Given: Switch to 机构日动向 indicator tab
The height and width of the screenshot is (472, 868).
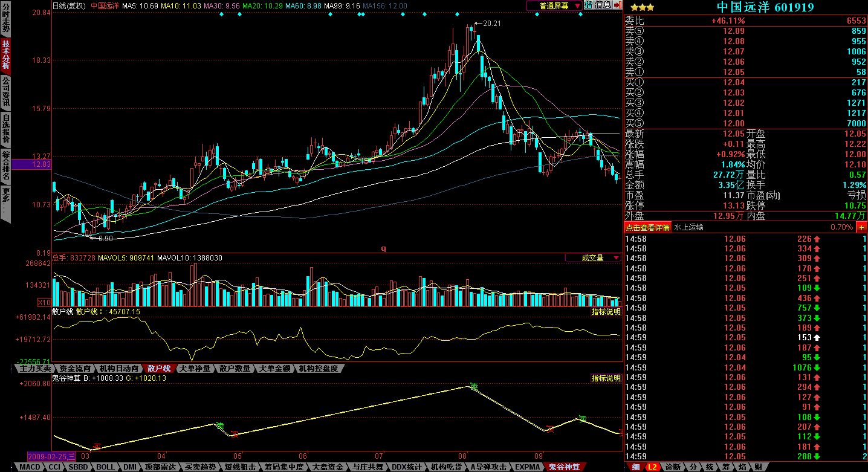Looking at the screenshot, I should (x=120, y=369).
